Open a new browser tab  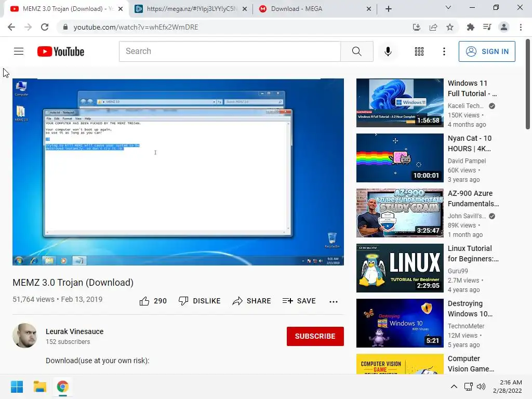[389, 9]
